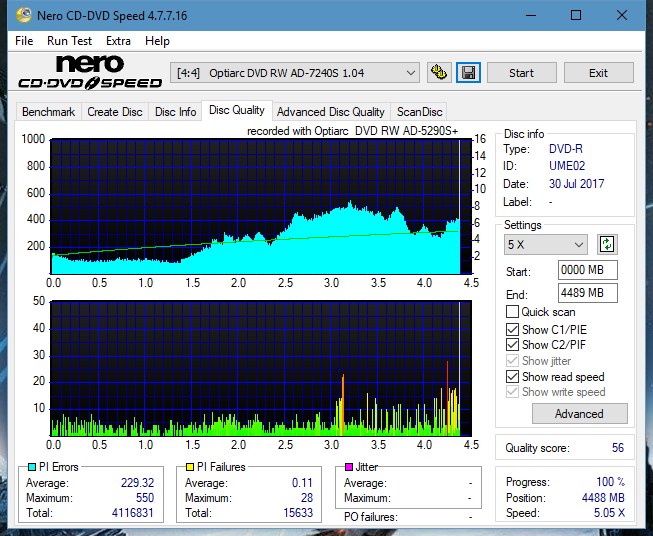Open the Extra menu
Viewport: 653px width, 536px height.
(x=118, y=41)
